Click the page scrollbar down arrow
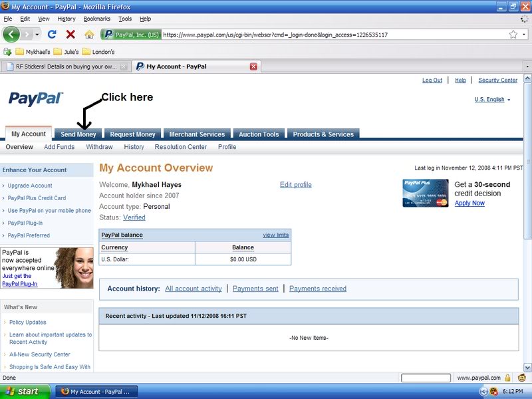 pos(527,368)
